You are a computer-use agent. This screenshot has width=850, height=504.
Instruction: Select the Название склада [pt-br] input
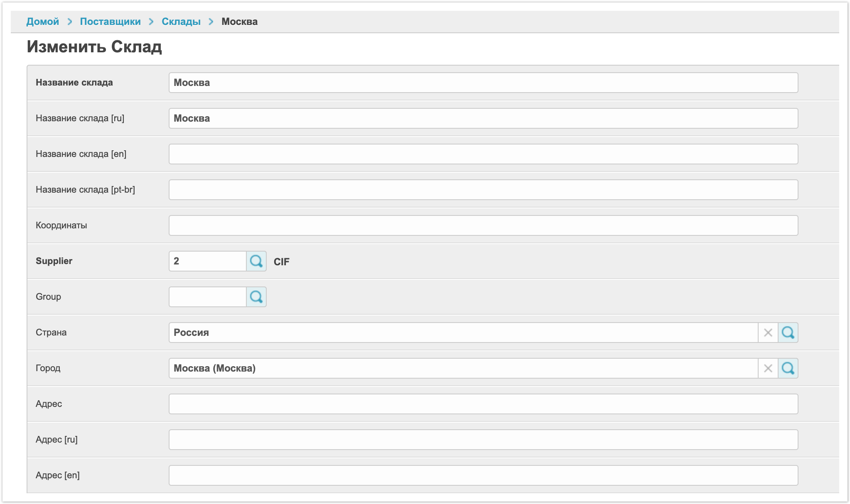pos(483,190)
